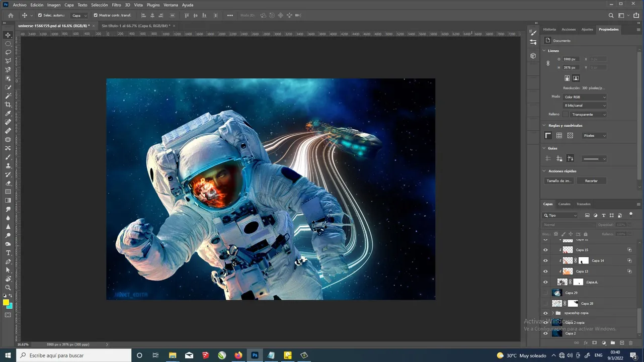The image size is (644, 362).
Task: Switch to the Trazados tab
Action: coord(584,204)
